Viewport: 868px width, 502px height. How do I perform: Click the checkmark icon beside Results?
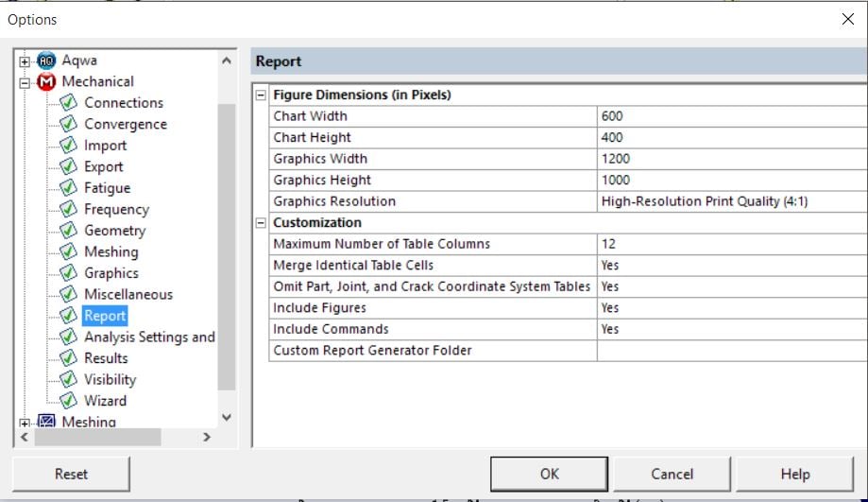pos(69,358)
